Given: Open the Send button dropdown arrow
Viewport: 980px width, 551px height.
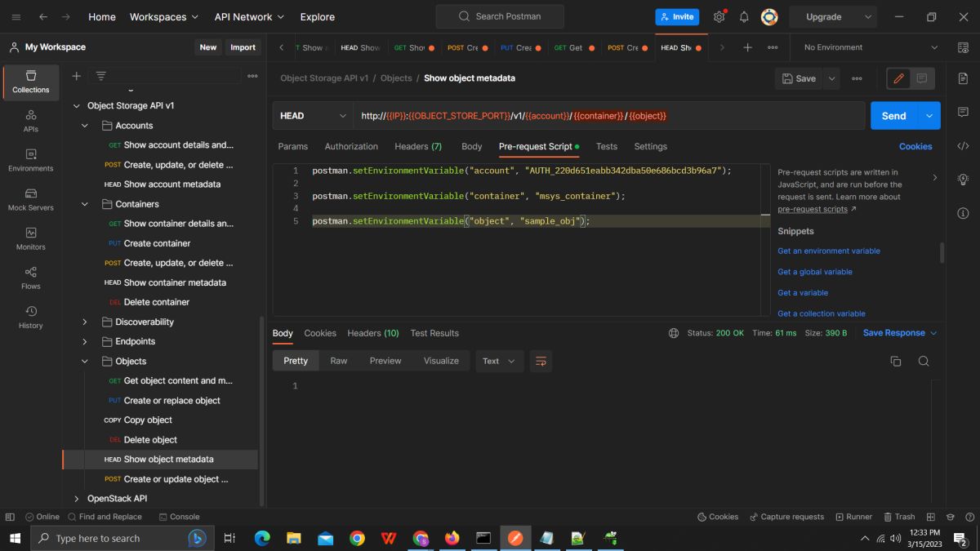Looking at the screenshot, I should pos(929,116).
